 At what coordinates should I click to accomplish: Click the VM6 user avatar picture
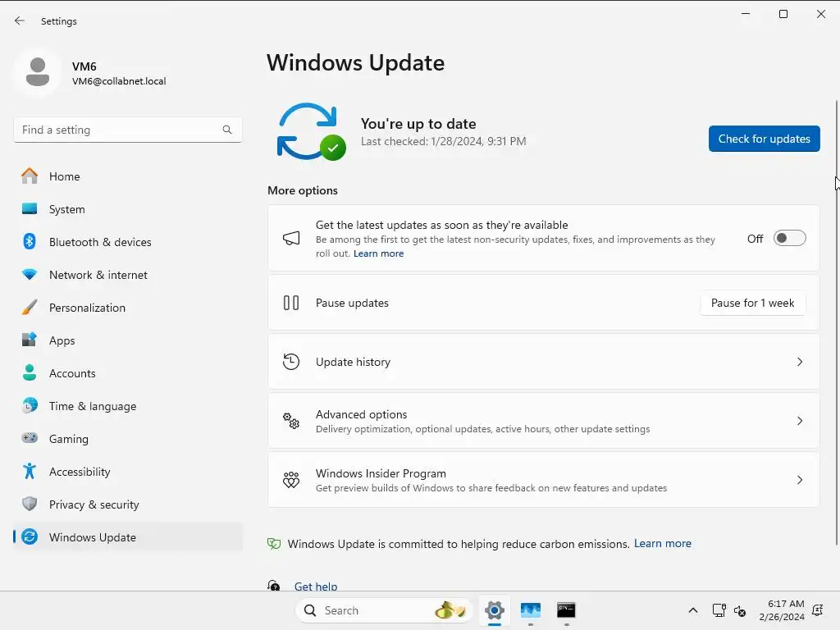38,72
